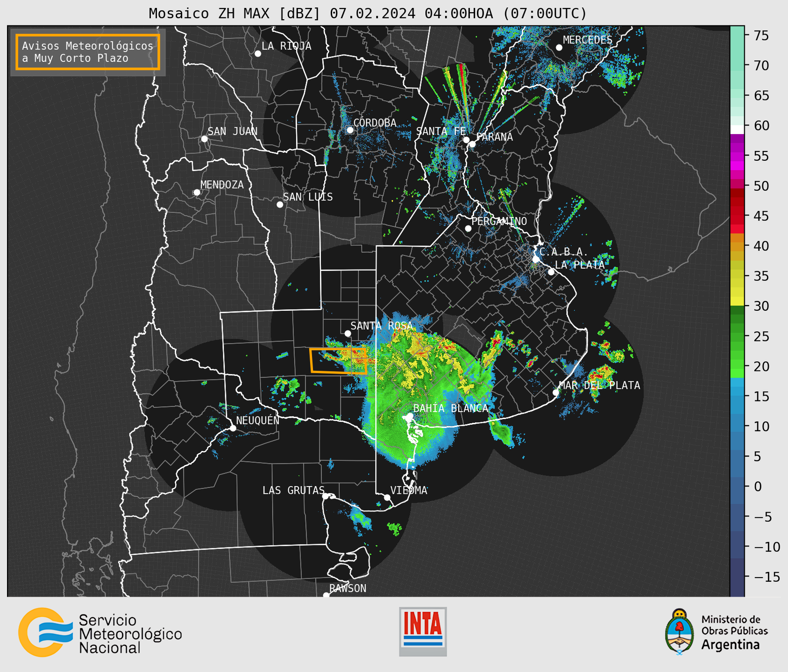
Task: Click the SAN JUAN city marker dot
Action: point(204,139)
